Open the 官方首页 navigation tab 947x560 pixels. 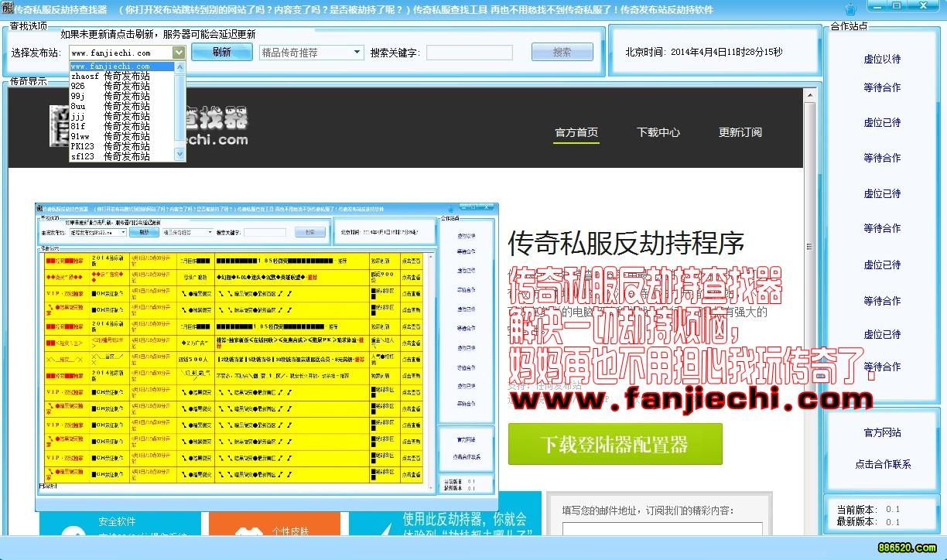[576, 132]
